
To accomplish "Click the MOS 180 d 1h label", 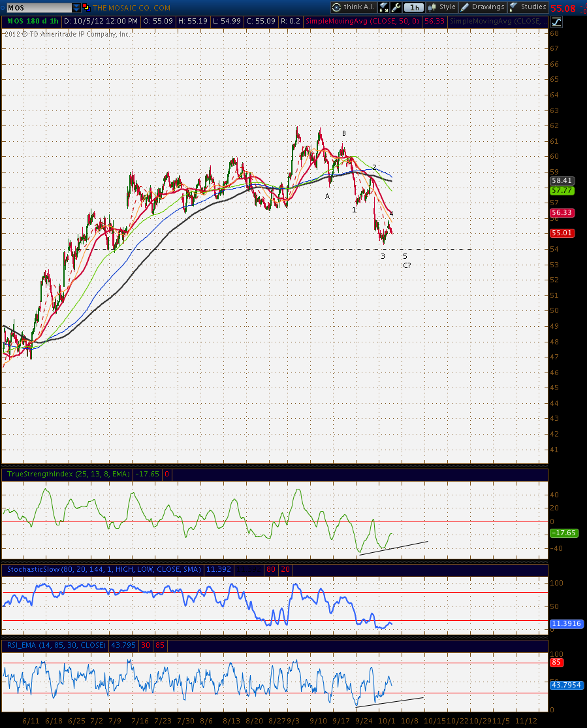I will point(33,22).
